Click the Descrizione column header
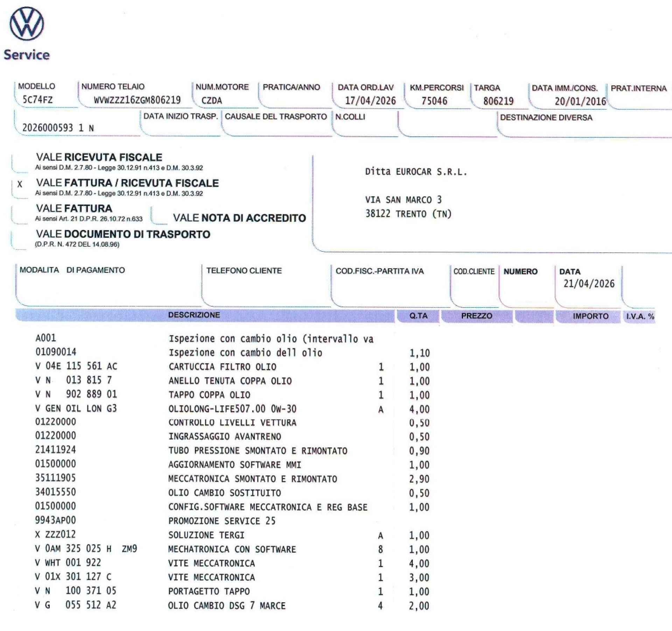The height and width of the screenshot is (631, 672). pyautogui.click(x=194, y=315)
